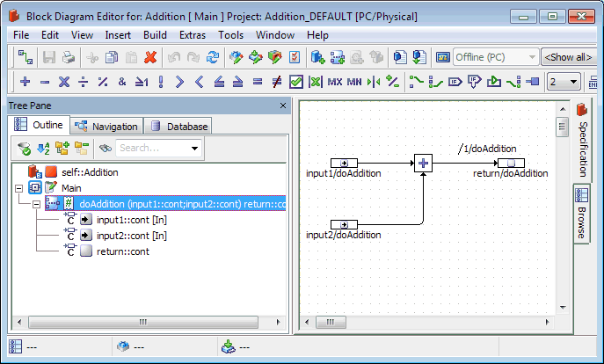Click the blue Refresh arrows icon
The height and width of the screenshot is (364, 604).
coord(213,57)
